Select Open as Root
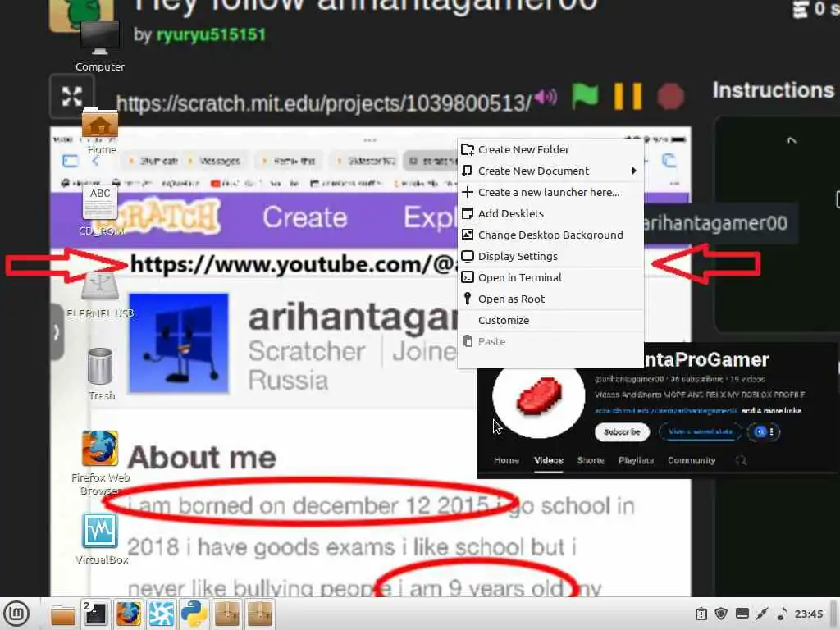The image size is (840, 630). point(550,299)
